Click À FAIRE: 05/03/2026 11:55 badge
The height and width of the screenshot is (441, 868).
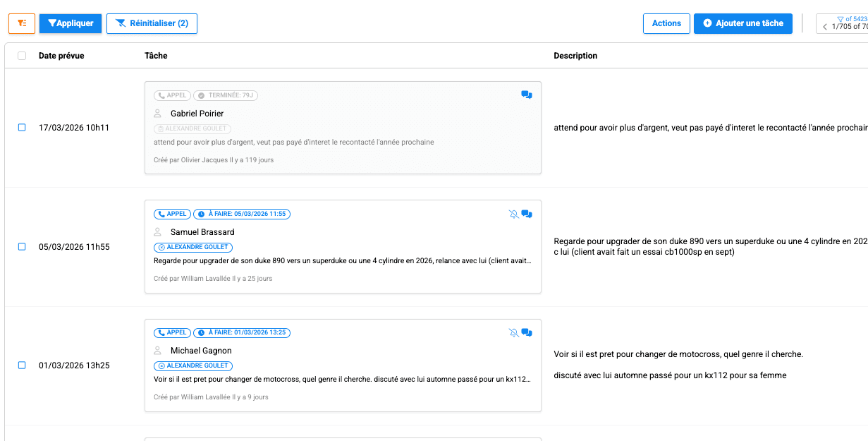pos(242,214)
